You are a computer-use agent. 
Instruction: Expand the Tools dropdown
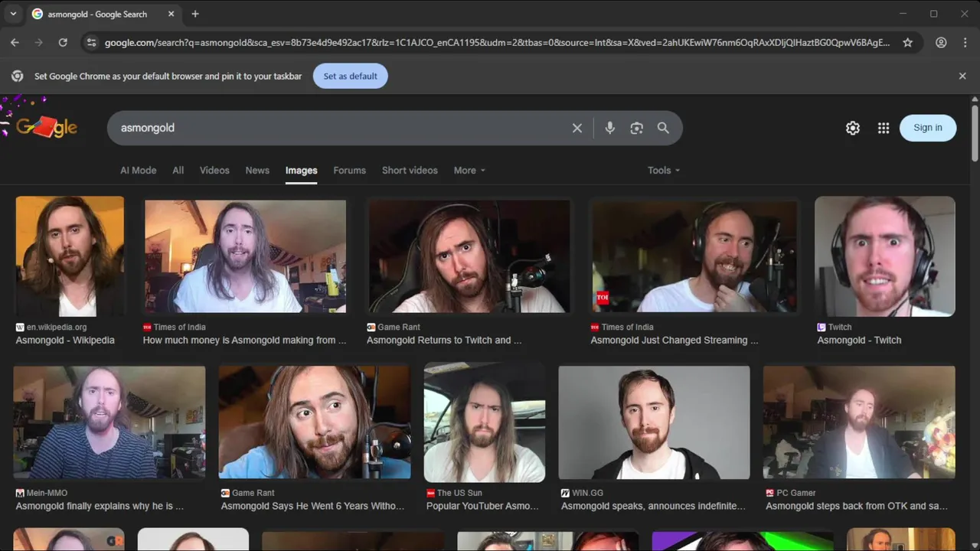click(663, 170)
